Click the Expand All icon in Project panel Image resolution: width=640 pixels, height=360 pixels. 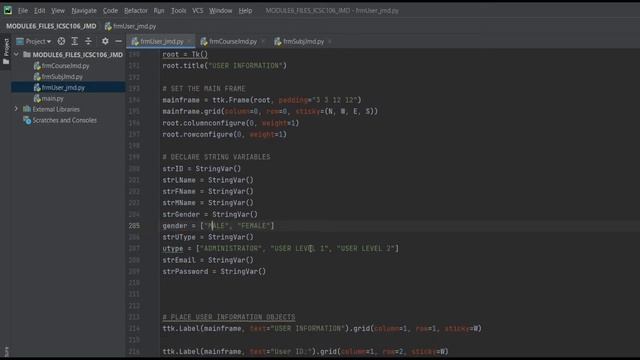[x=75, y=41]
